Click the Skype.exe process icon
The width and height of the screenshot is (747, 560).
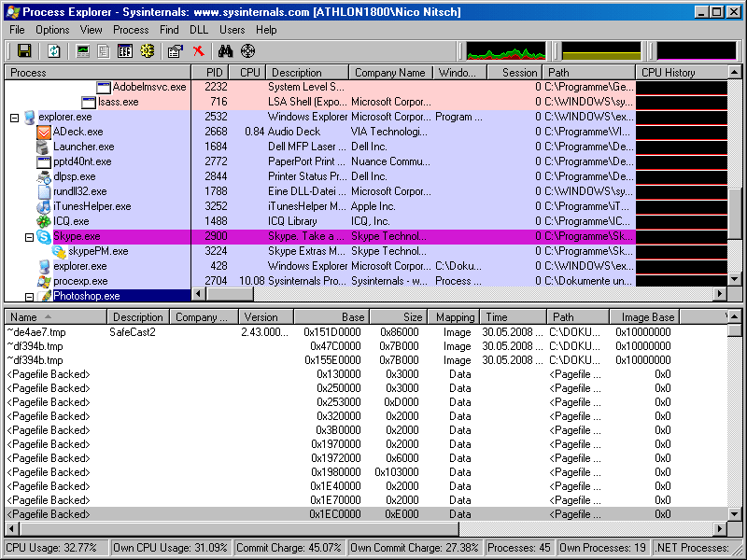pyautogui.click(x=44, y=236)
